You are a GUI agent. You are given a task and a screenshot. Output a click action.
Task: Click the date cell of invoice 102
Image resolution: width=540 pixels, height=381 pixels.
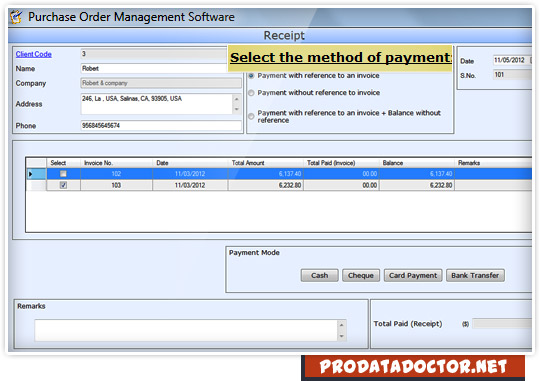pyautogui.click(x=190, y=174)
